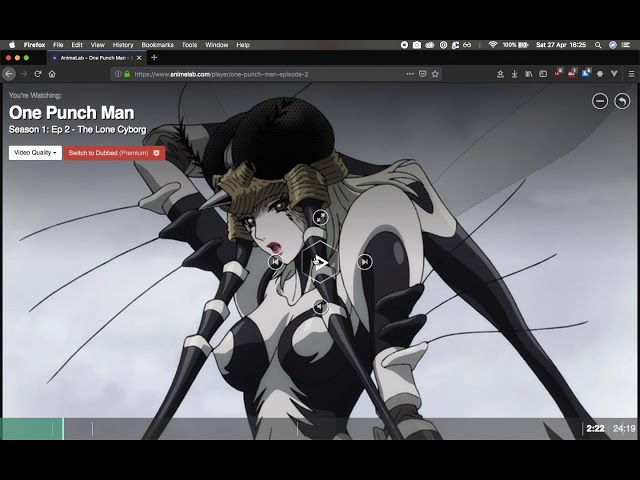
Task: Open the Library bookshelf icon
Action: click(x=529, y=74)
